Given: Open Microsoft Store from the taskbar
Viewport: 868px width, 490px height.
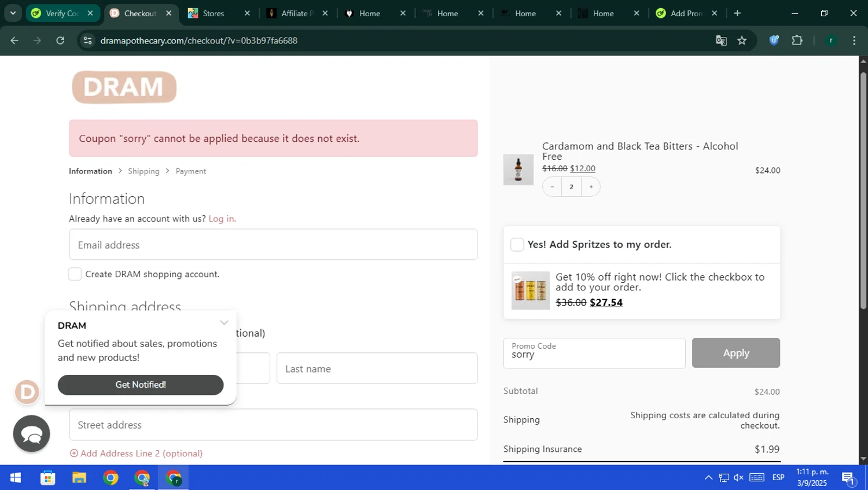Looking at the screenshot, I should pyautogui.click(x=47, y=478).
